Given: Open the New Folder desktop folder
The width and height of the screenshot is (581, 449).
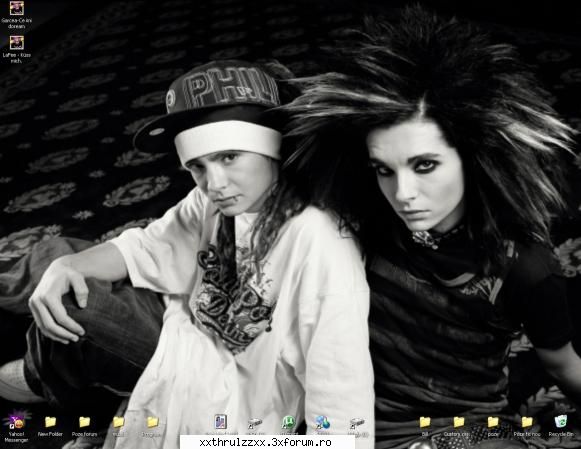Looking at the screenshot, I should (x=50, y=422).
